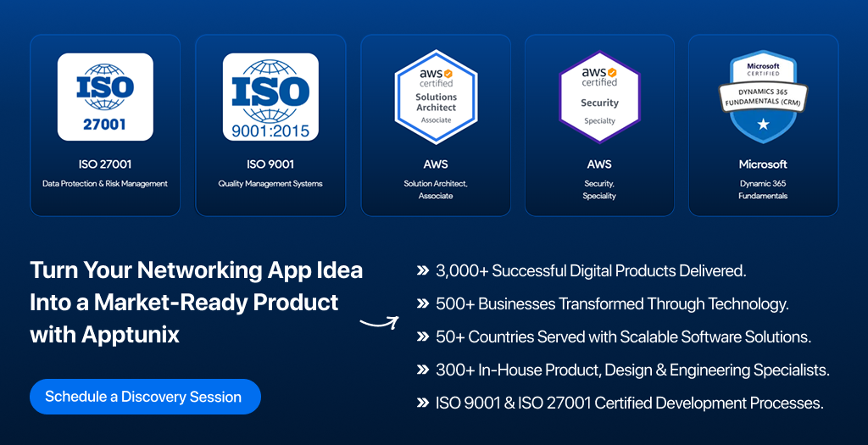Click 'Quality Management Systems' text
The width and height of the screenshot is (868, 445).
coord(270,184)
